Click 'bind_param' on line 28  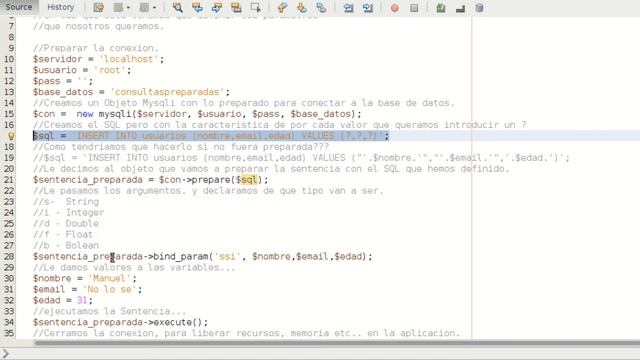[180, 256]
